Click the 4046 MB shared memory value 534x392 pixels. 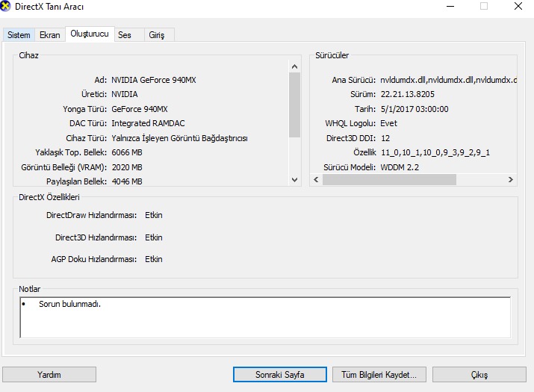click(127, 181)
